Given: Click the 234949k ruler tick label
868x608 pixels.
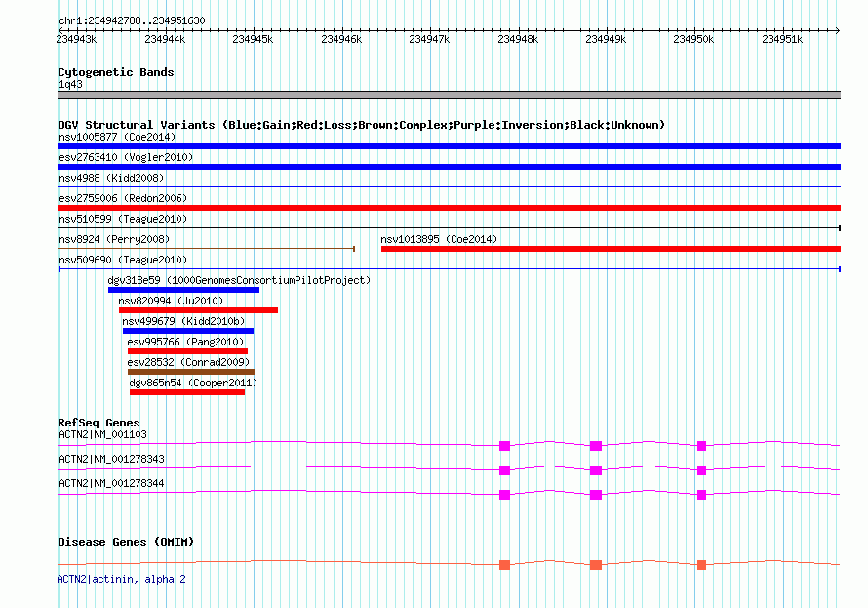Looking at the screenshot, I should [x=607, y=39].
